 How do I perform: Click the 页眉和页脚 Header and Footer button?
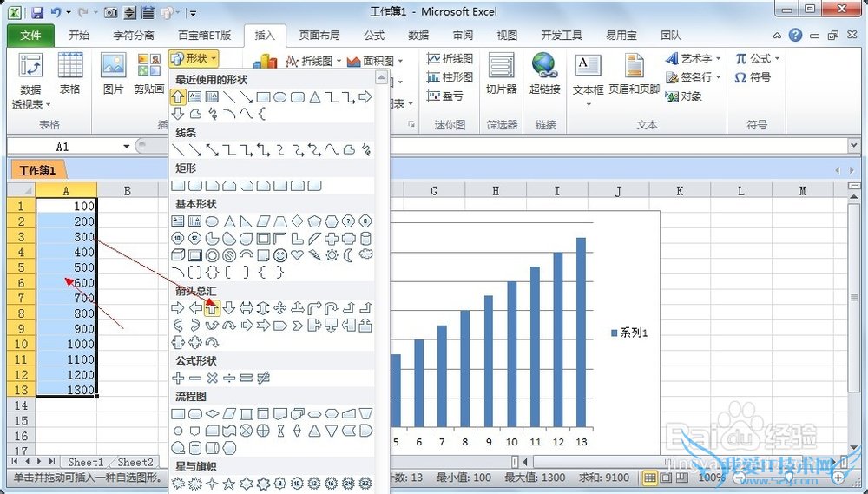(x=634, y=73)
